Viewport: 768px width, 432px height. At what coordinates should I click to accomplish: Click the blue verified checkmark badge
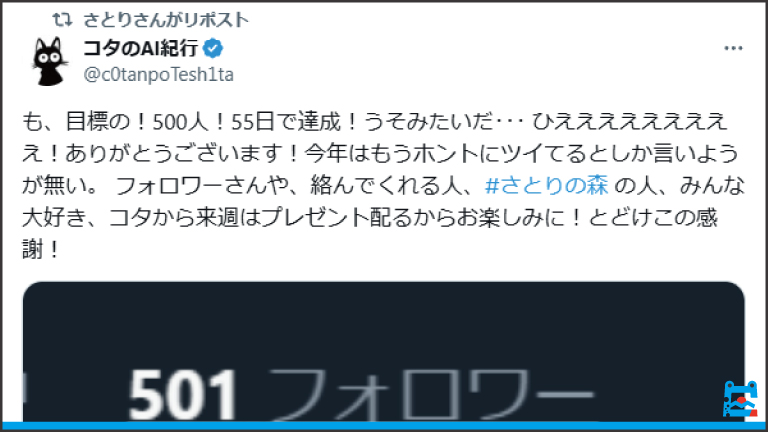click(213, 48)
